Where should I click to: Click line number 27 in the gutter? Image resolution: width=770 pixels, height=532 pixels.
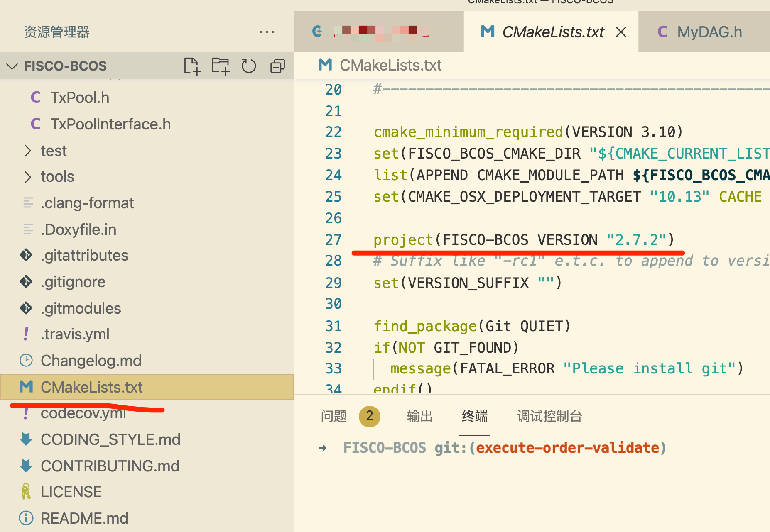pyautogui.click(x=334, y=240)
